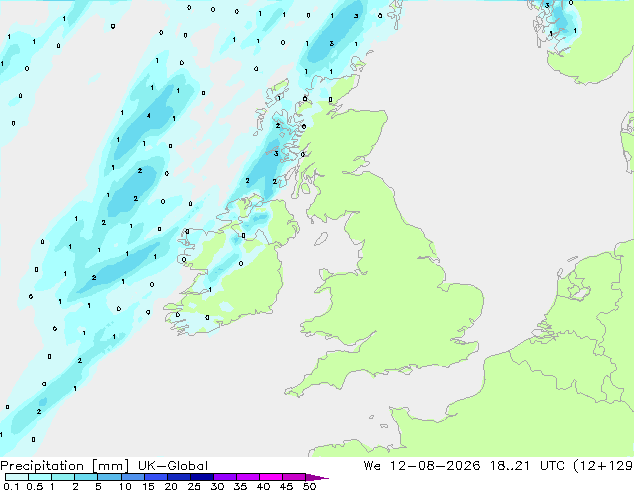Click the 20–25 mm dark blue swatch

coord(179,477)
